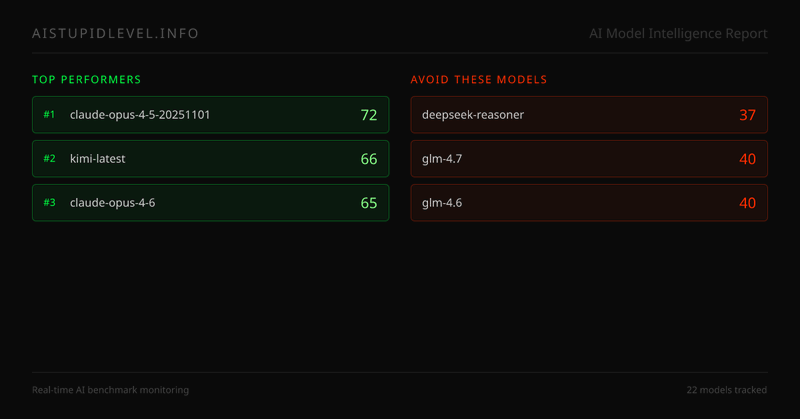Screen dimensions: 800x419
Task: Click the score 37 for deepseek-reasoner
Action: click(x=747, y=115)
